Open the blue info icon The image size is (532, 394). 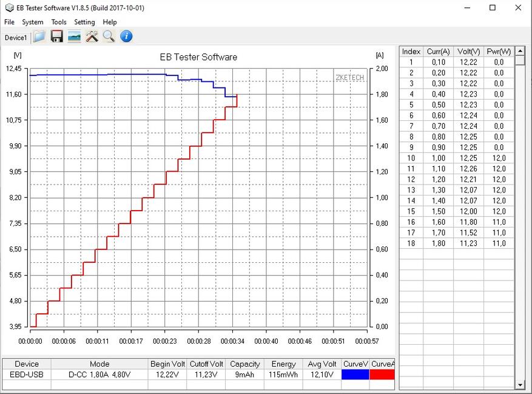click(126, 36)
